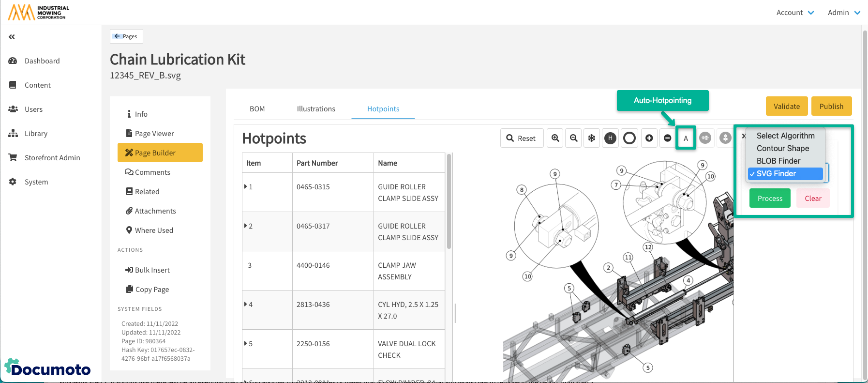868x383 pixels.
Task: Click the horizontal align hotpoints icon
Action: click(x=705, y=138)
